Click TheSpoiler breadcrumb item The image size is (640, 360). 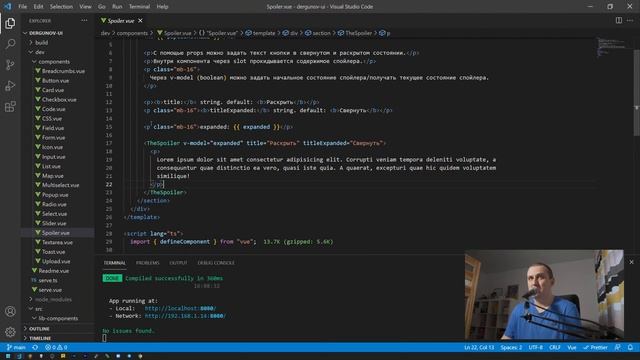coord(355,33)
